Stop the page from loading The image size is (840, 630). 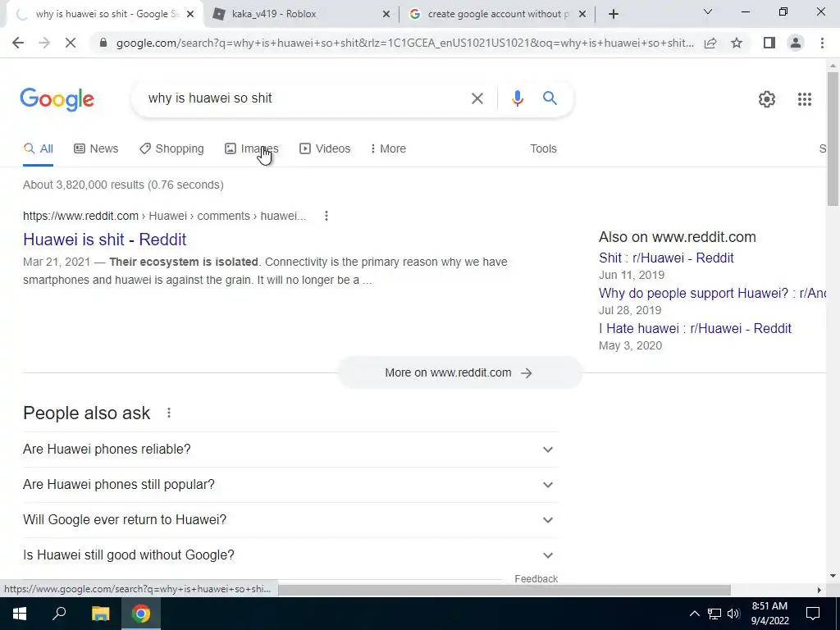pyautogui.click(x=71, y=43)
